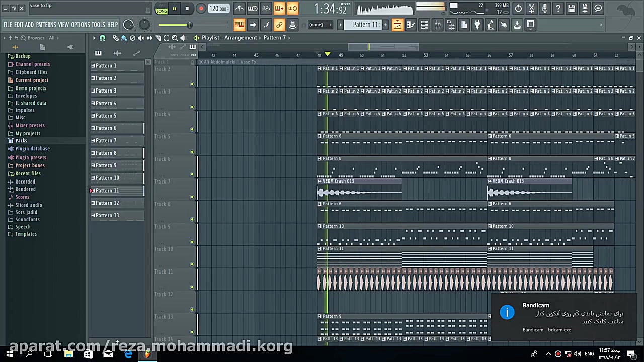
Task: Select the paint brush tool in playlist
Action: (x=124, y=38)
